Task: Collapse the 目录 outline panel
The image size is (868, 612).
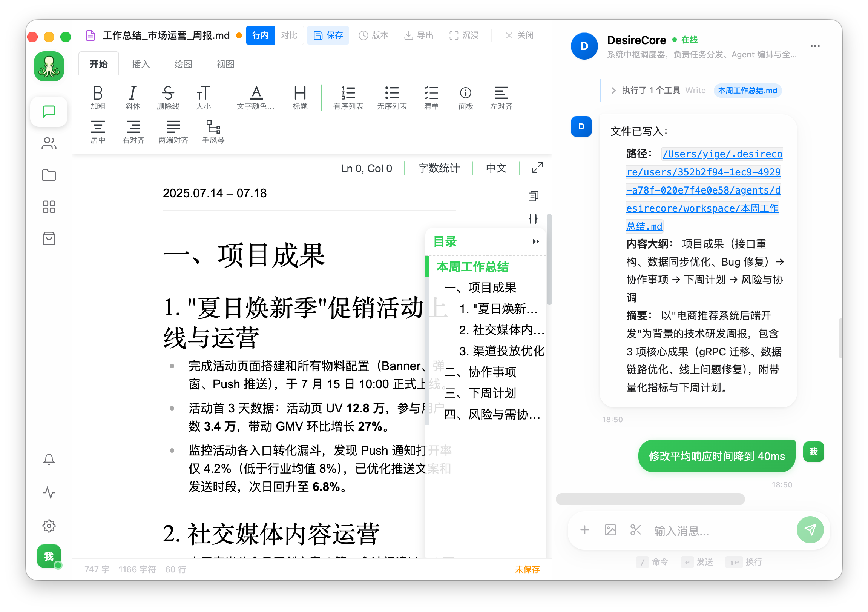Action: click(536, 242)
